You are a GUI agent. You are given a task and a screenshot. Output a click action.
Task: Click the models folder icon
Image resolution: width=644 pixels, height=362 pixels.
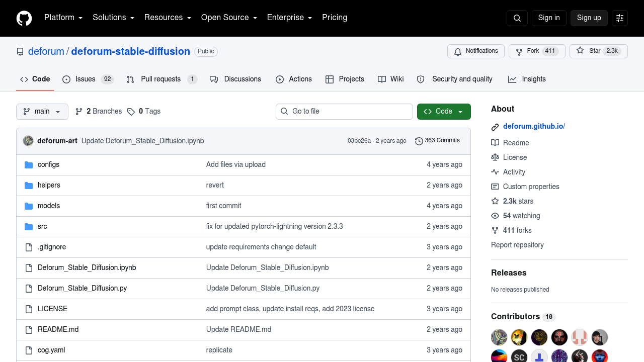pyautogui.click(x=29, y=206)
